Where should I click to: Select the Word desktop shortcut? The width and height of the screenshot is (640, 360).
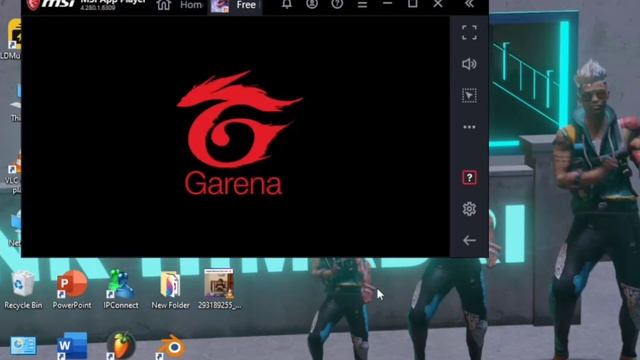[72, 346]
